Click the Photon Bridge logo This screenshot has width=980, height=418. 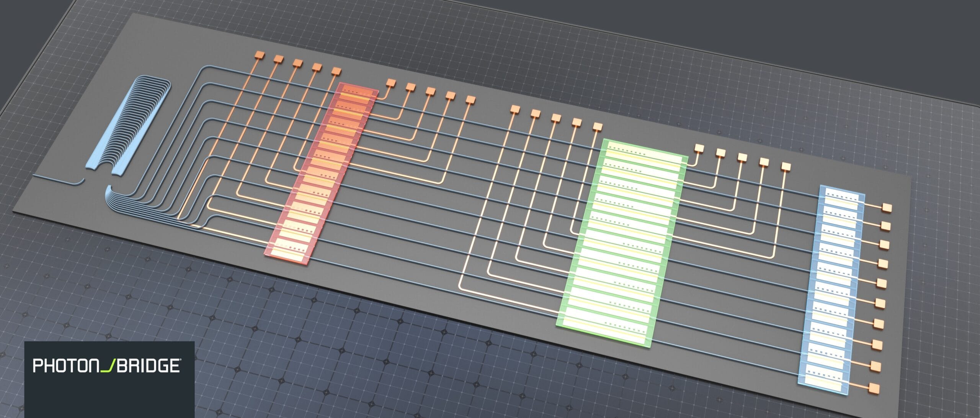pyautogui.click(x=107, y=366)
